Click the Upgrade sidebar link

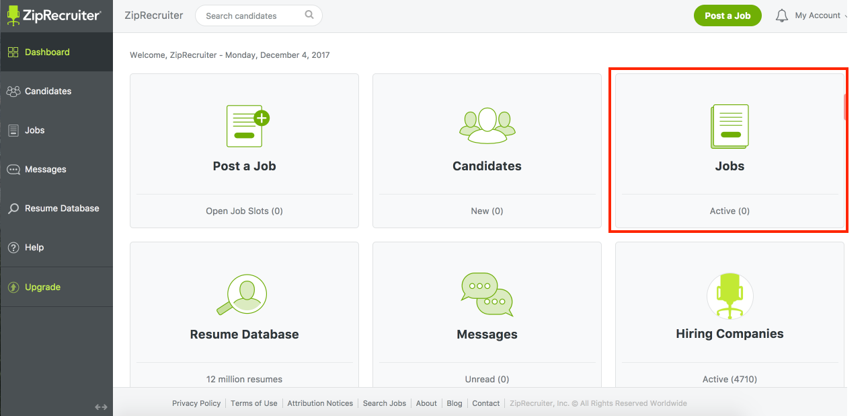(x=42, y=287)
